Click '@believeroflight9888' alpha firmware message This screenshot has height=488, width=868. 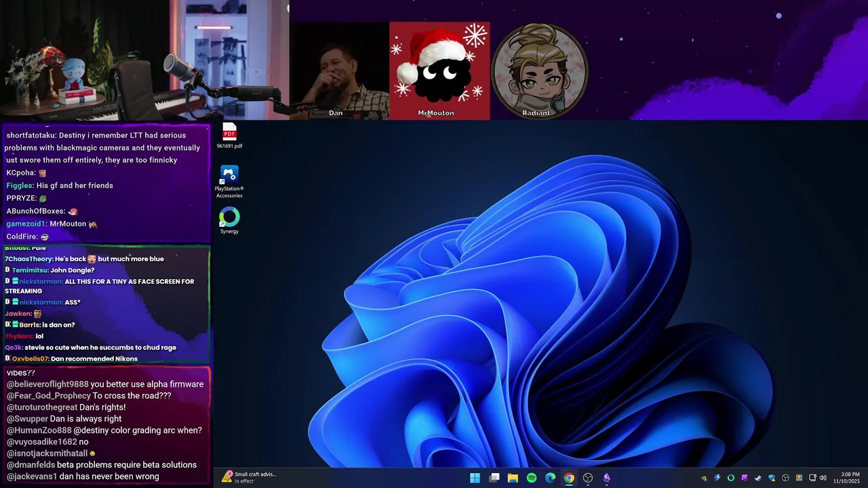pyautogui.click(x=104, y=384)
